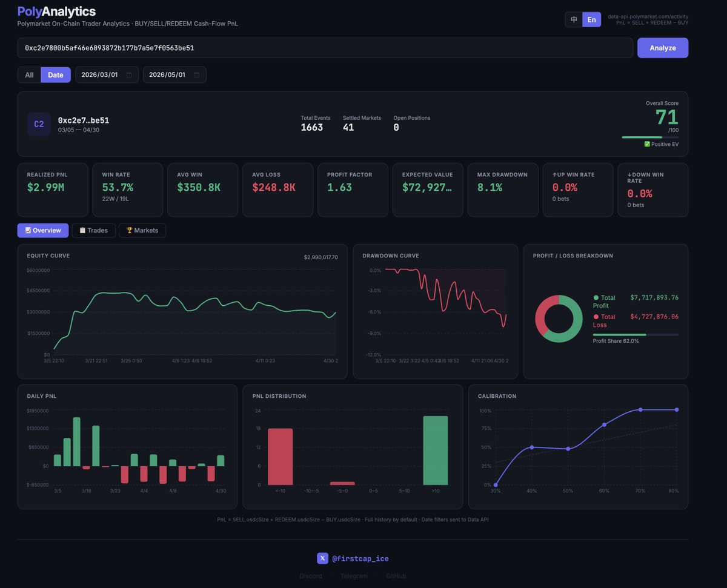Edit the start date 2026/03/01
The image size is (727, 588).
pyautogui.click(x=107, y=74)
